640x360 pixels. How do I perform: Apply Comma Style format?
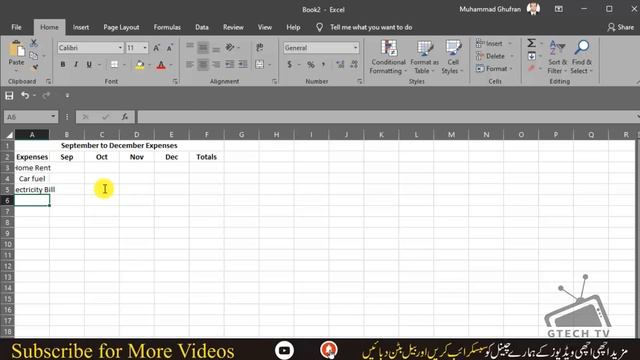click(x=324, y=64)
